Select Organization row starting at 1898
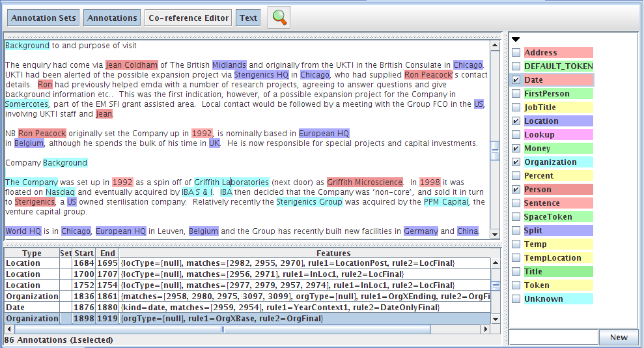The height and width of the screenshot is (348, 644). (247, 319)
